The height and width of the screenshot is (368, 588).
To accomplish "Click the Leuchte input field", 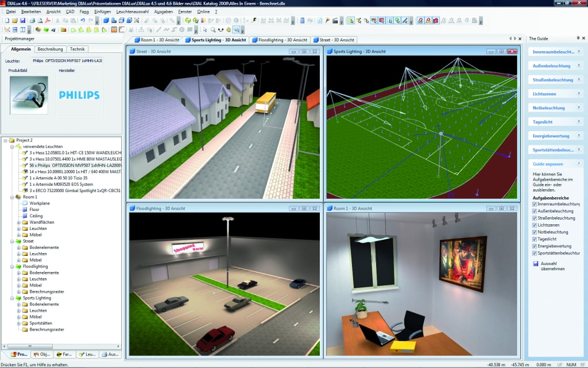I will [x=67, y=60].
